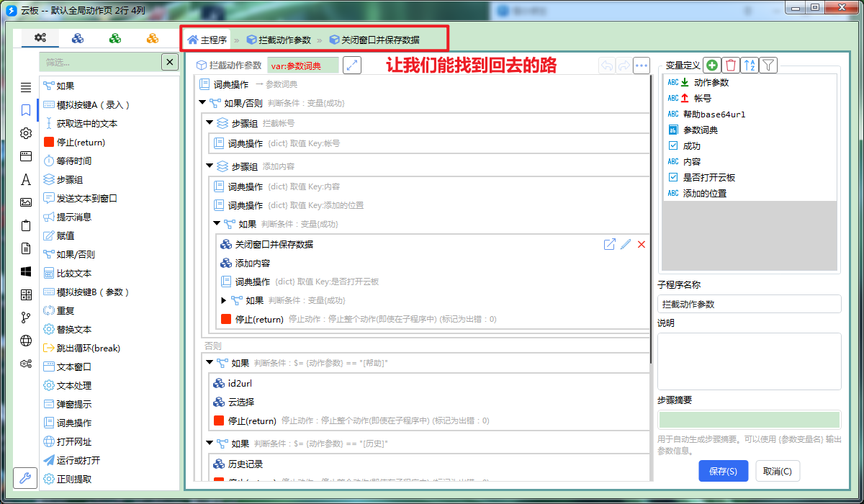Select the letter A text category icon

(26, 179)
